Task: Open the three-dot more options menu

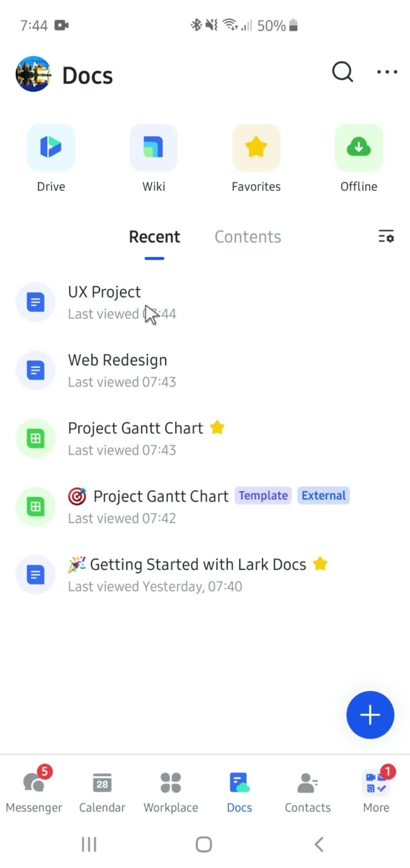Action: pos(387,72)
